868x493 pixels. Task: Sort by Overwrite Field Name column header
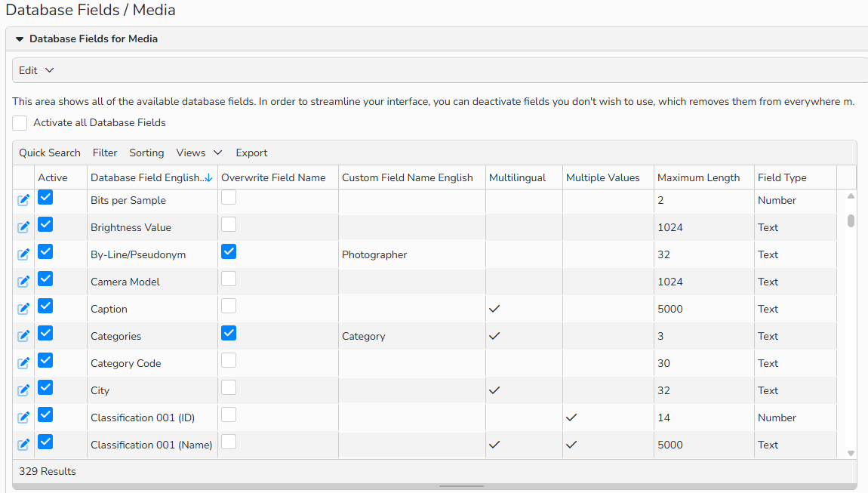273,178
